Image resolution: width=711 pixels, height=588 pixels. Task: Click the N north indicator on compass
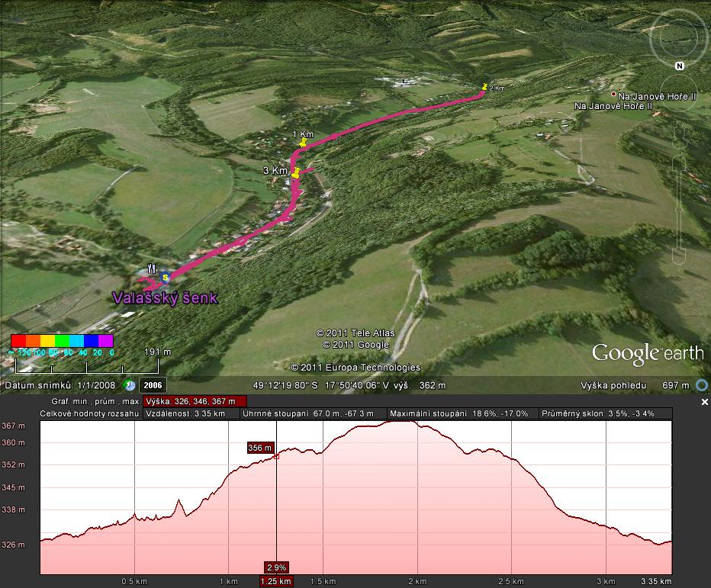[679, 66]
